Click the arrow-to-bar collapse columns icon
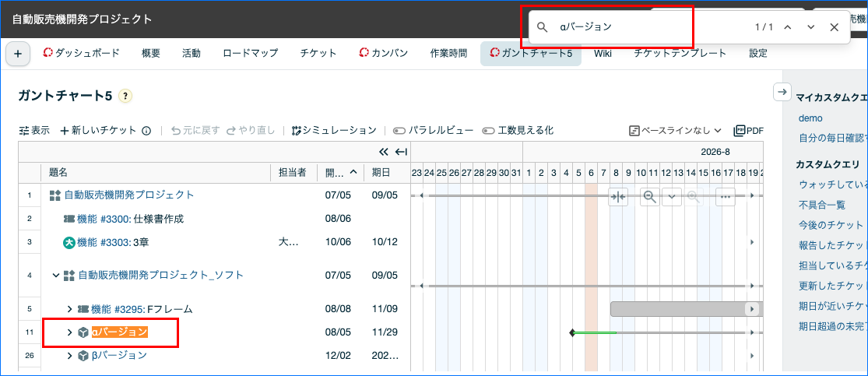 tap(402, 152)
